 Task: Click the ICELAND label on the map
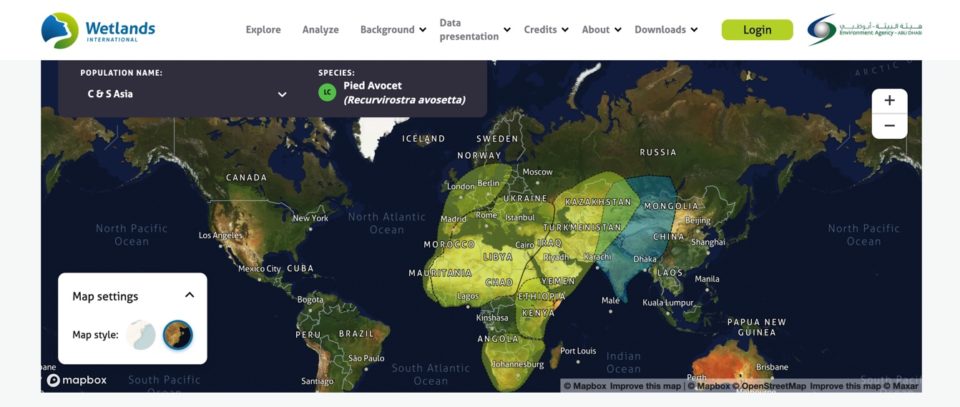tap(424, 139)
